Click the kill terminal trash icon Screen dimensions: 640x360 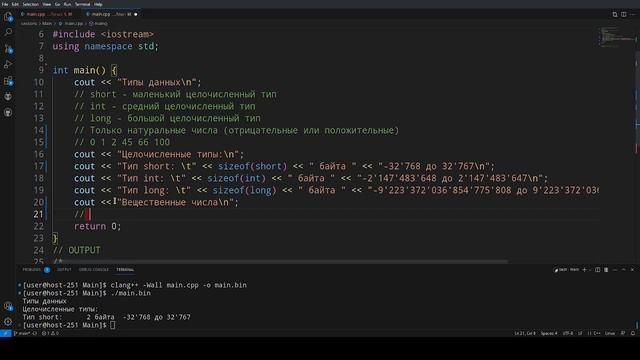coord(606,270)
